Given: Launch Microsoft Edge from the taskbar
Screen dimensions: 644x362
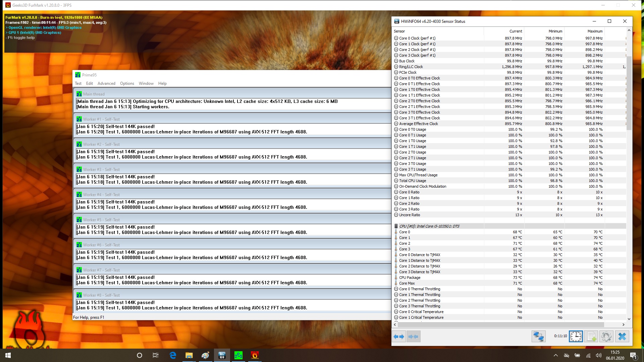Looking at the screenshot, I should tap(173, 355).
